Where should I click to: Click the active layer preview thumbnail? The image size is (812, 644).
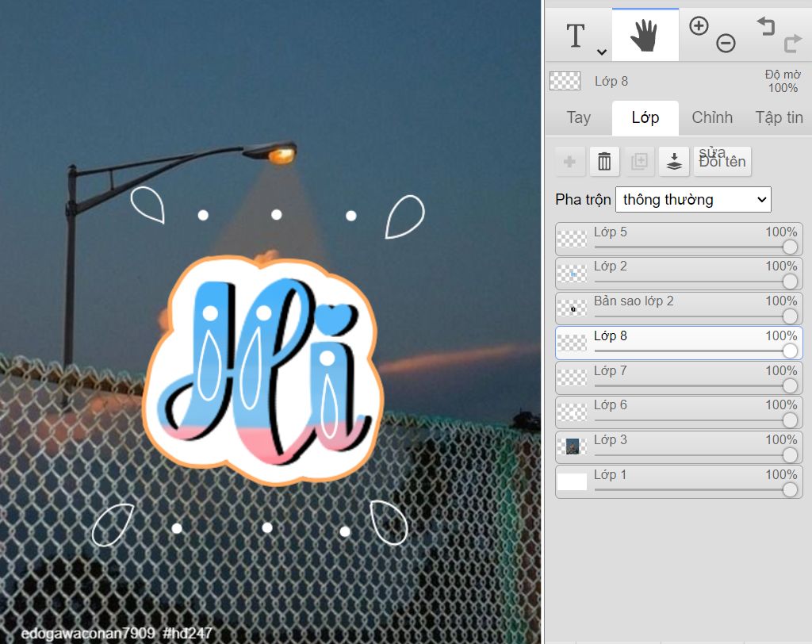point(565,81)
